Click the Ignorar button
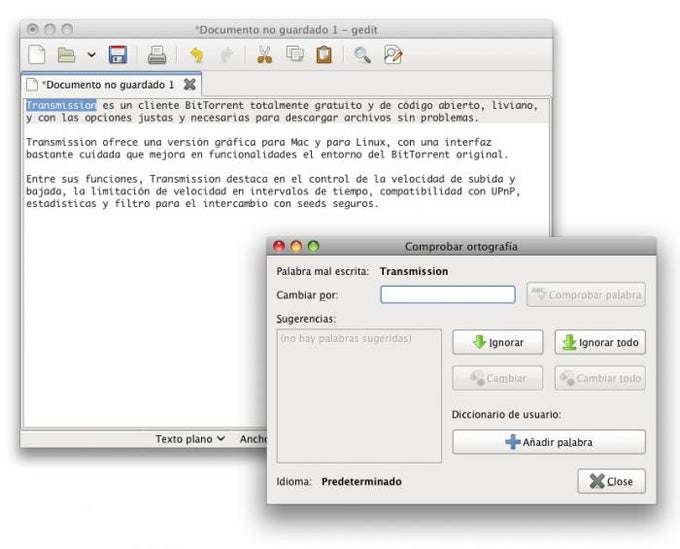Viewport: 680px width, 549px height. pos(497,342)
